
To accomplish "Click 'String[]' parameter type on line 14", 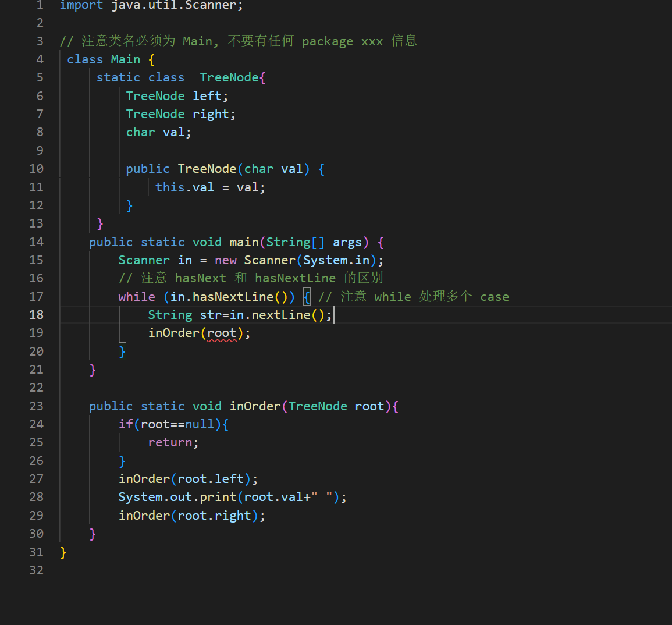I will pyautogui.click(x=296, y=242).
